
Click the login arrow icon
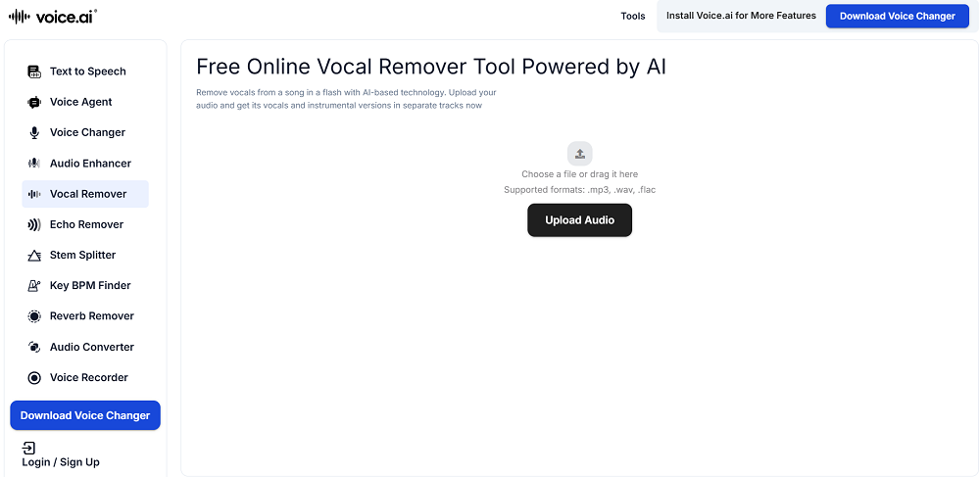[28, 448]
